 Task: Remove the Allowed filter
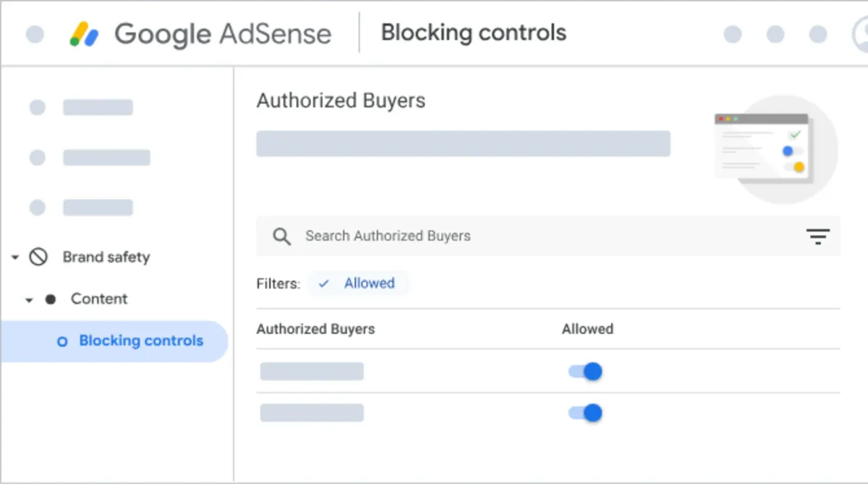click(x=359, y=283)
